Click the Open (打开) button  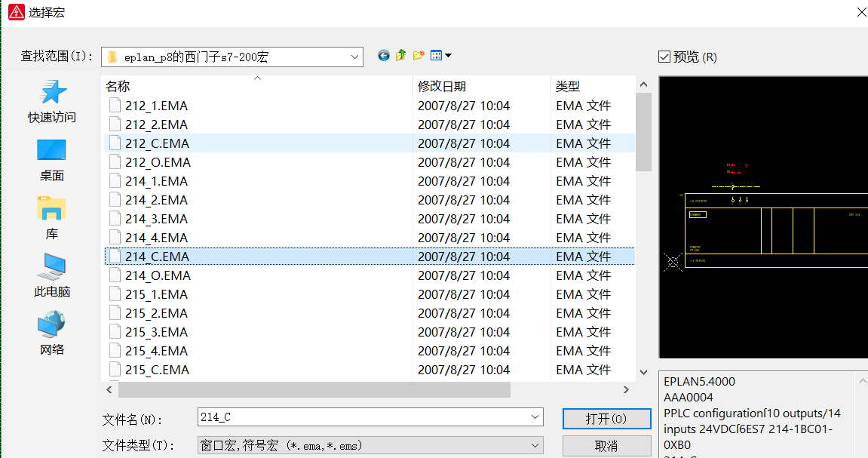click(x=606, y=419)
